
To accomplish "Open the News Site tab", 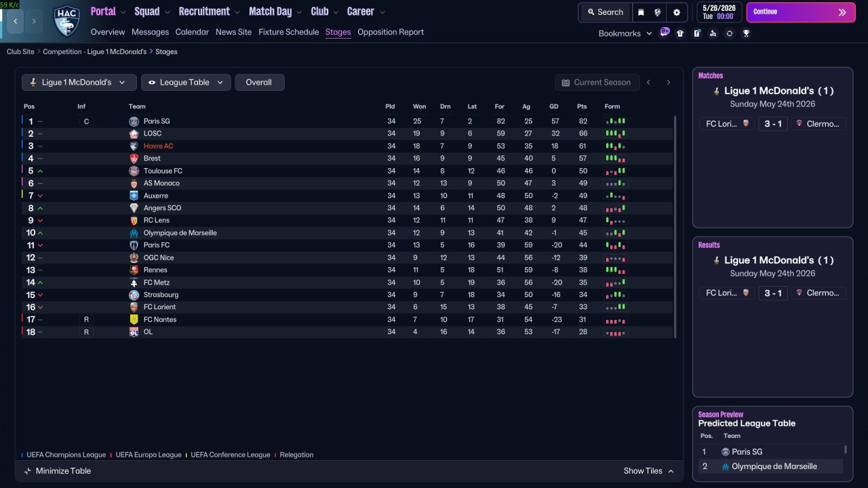I will (233, 32).
